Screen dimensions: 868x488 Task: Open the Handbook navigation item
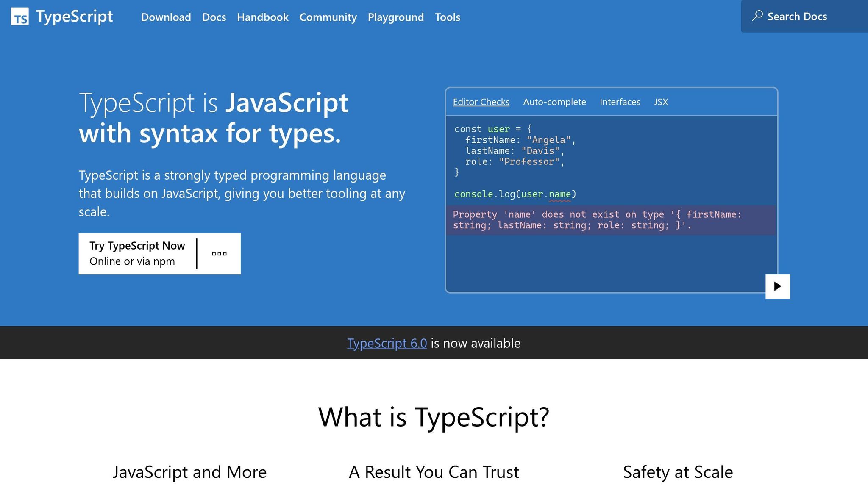pyautogui.click(x=262, y=17)
